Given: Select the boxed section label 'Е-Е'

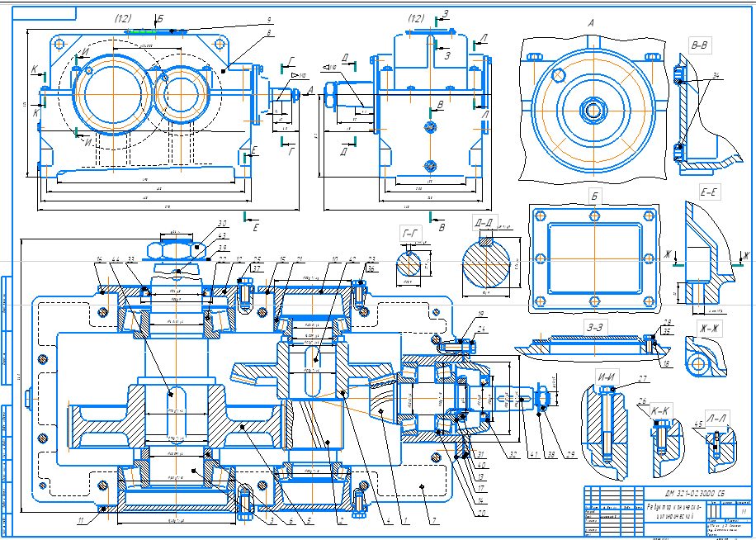Looking at the screenshot, I should point(708,193).
